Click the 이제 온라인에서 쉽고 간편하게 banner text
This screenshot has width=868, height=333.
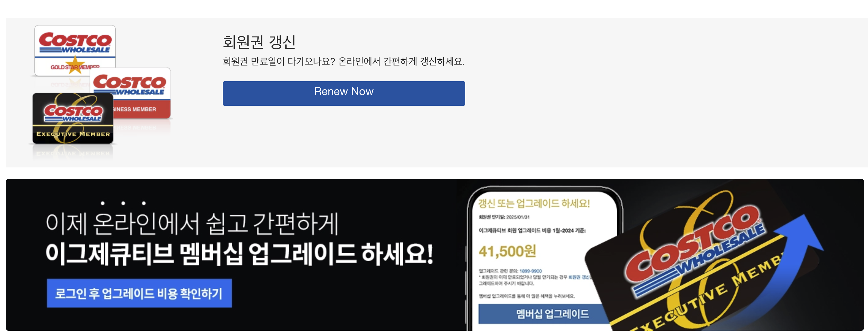(x=192, y=224)
